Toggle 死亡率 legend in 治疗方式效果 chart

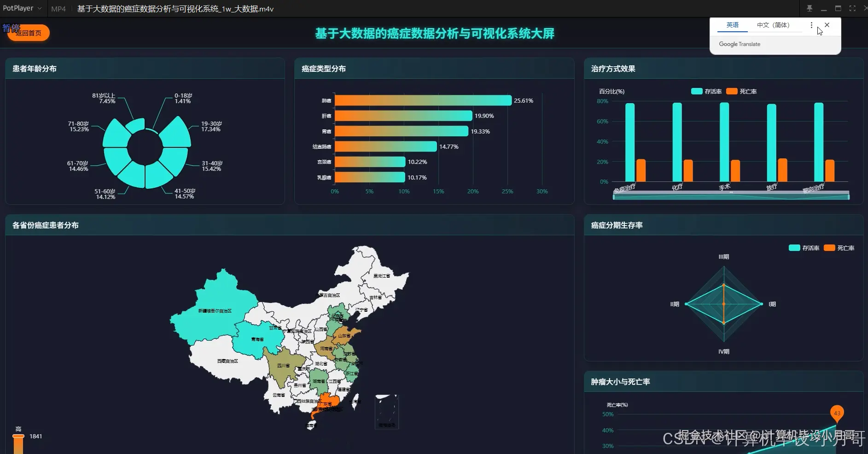coord(741,91)
